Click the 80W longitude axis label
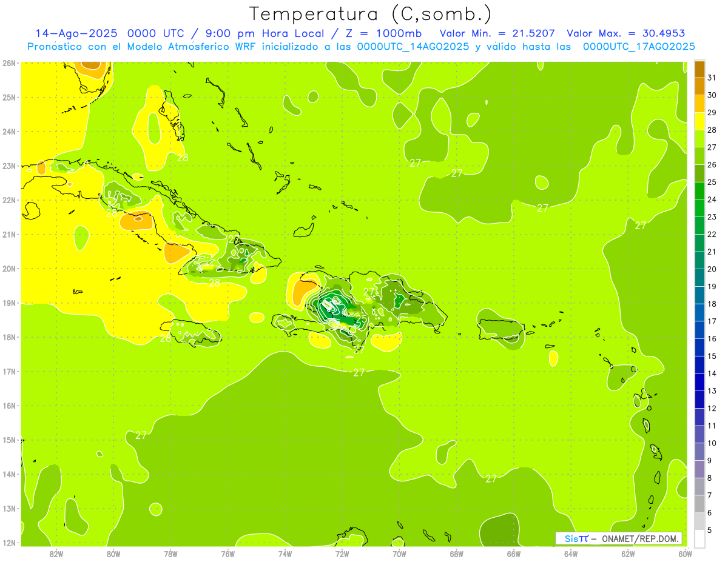 [113, 554]
